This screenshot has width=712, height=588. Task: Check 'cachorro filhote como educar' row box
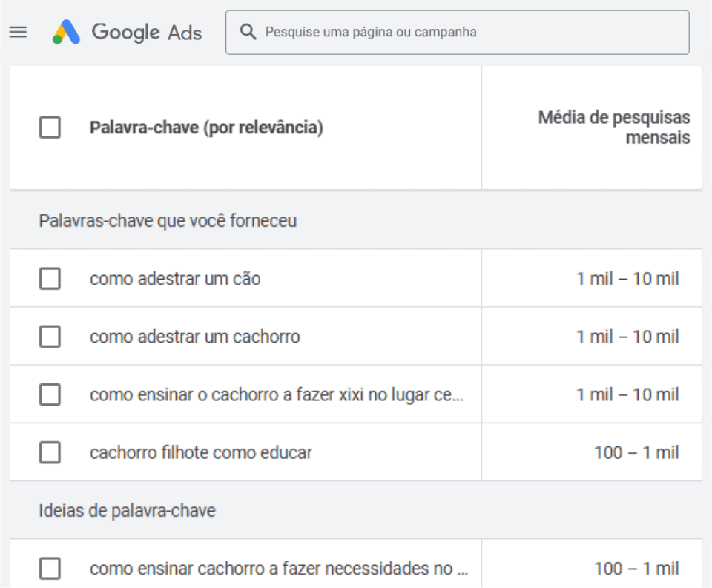[x=50, y=452]
